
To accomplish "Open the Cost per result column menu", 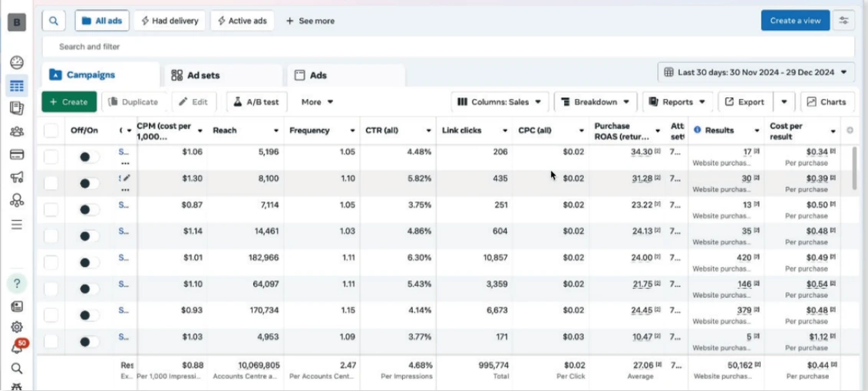I will [833, 131].
